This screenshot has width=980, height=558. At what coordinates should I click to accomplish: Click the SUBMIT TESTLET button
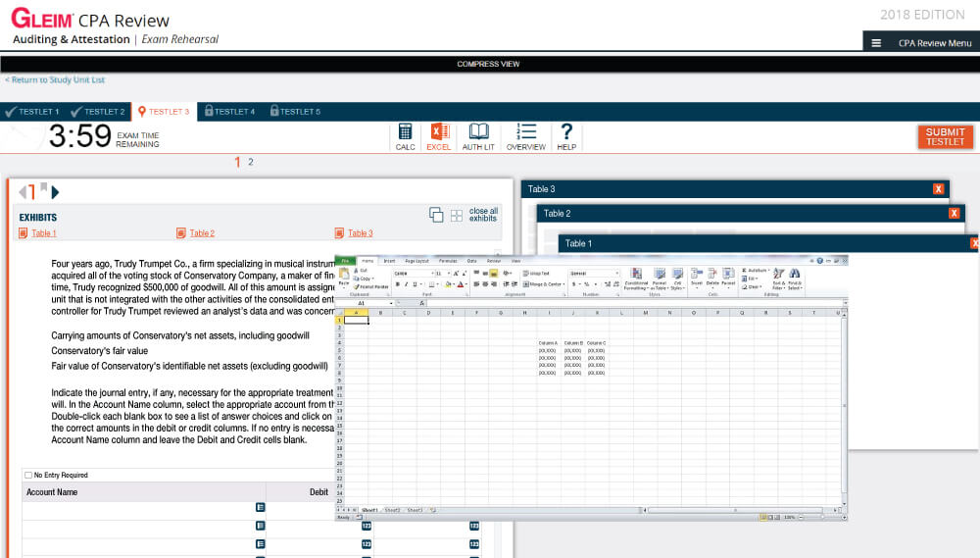click(945, 137)
